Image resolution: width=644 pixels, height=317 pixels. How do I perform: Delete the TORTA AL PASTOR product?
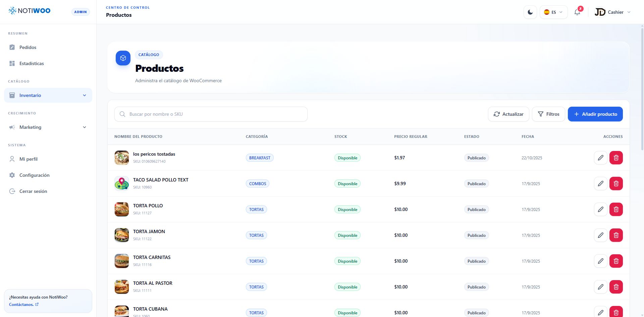[616, 287]
